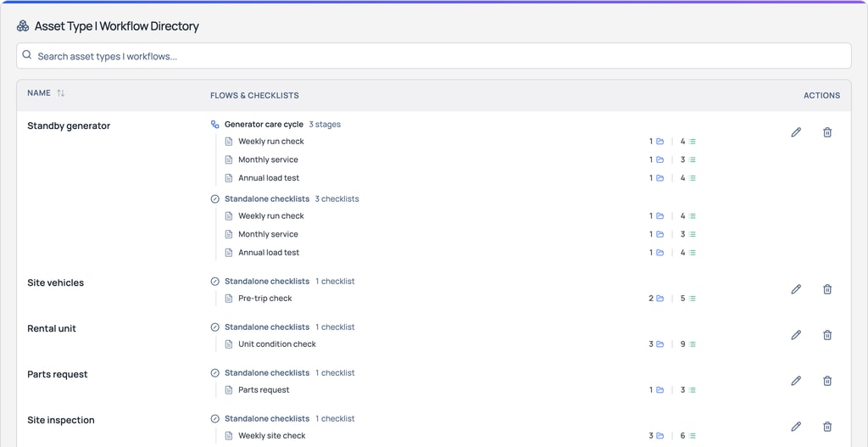
Task: Delete the Standby generator asset type
Action: click(827, 131)
